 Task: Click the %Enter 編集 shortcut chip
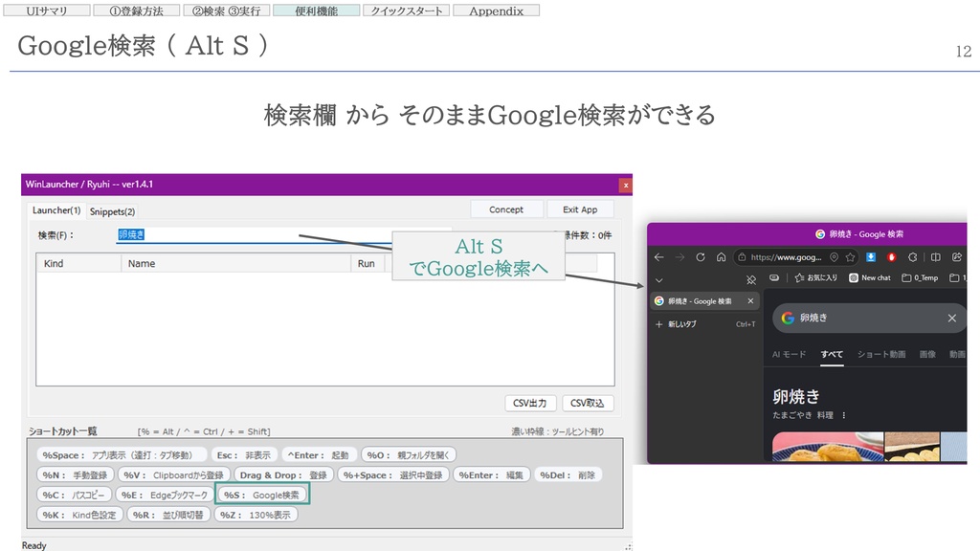click(x=491, y=475)
